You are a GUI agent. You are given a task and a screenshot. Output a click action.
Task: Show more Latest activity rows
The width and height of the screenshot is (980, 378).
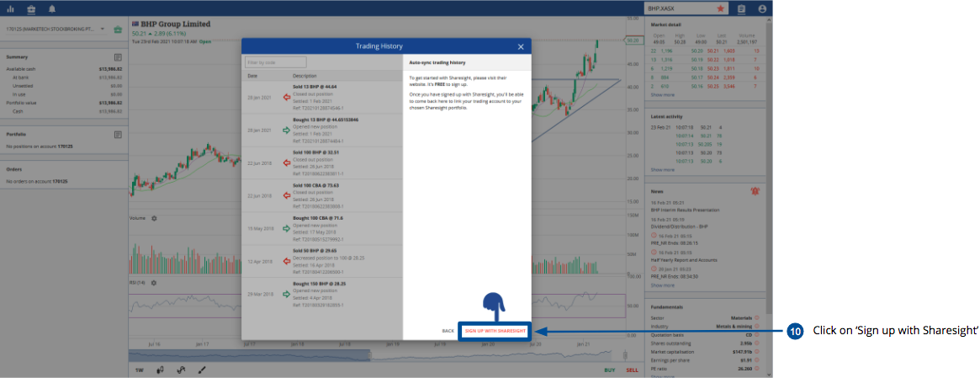click(663, 169)
